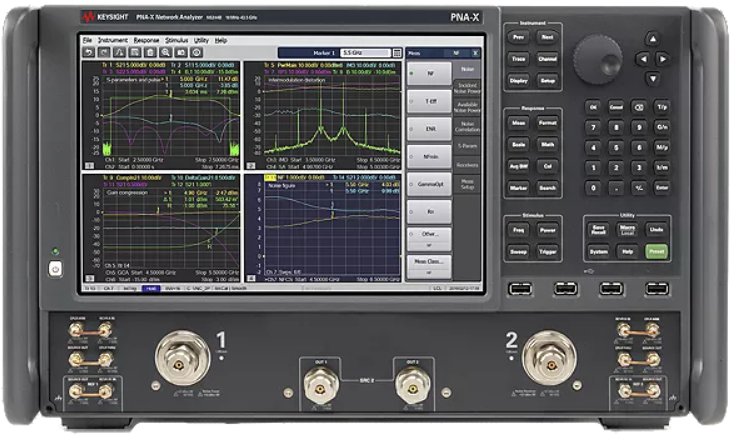Hit the Format hardware key

[x=548, y=123]
